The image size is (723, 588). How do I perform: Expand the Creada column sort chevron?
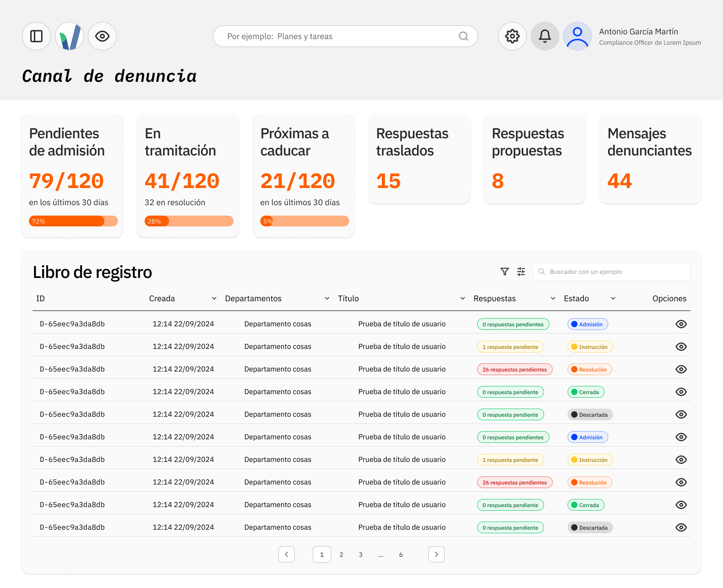[214, 299]
